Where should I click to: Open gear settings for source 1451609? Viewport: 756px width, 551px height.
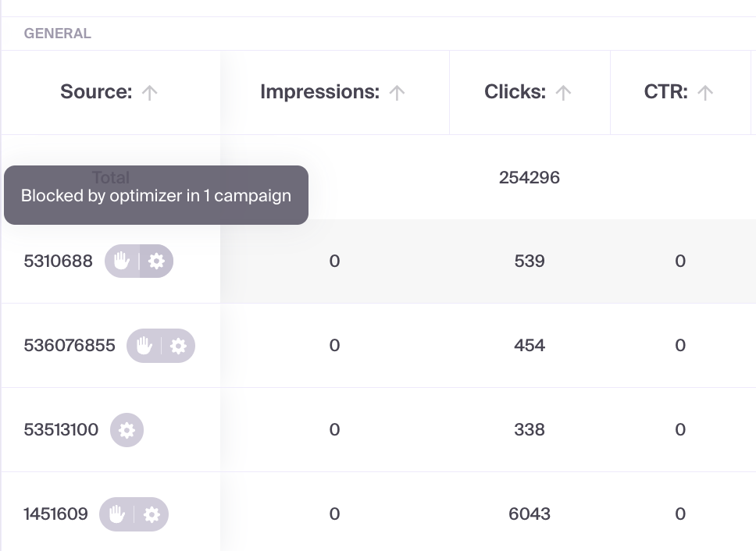coord(152,514)
